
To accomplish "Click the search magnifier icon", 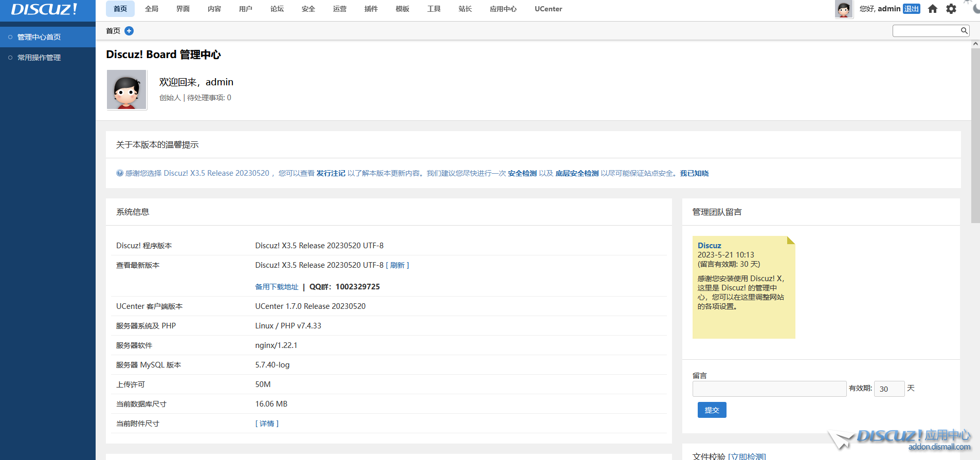I will pos(964,31).
